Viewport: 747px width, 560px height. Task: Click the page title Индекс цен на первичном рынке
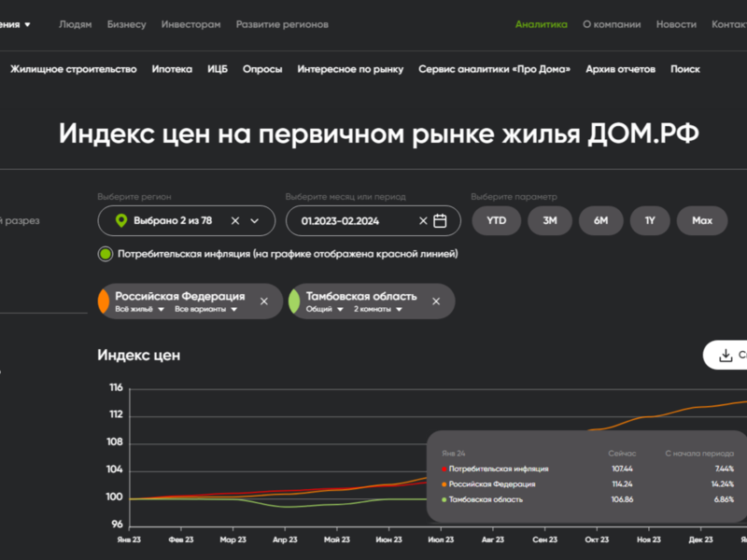[x=379, y=133]
